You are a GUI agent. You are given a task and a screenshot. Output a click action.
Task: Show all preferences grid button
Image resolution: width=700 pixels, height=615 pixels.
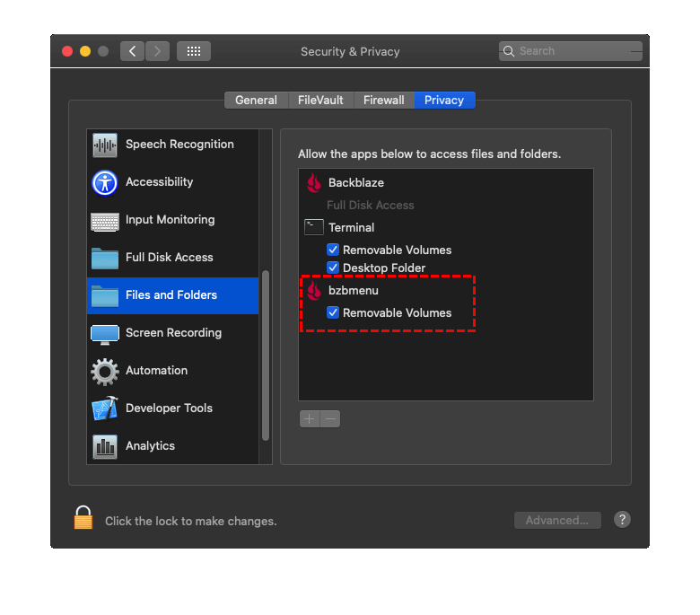(194, 51)
